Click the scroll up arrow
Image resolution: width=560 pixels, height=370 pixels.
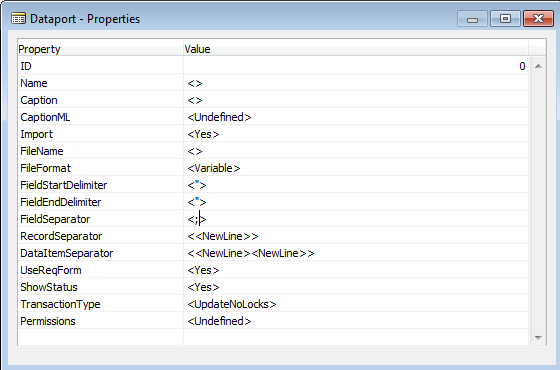[538, 66]
